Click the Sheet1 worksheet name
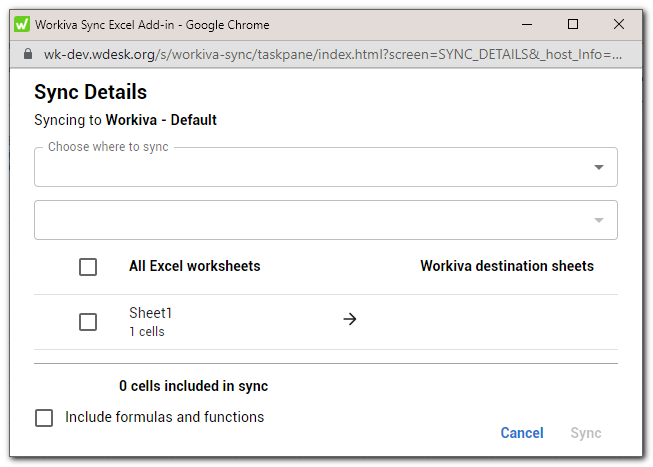The height and width of the screenshot is (467, 653). (150, 313)
